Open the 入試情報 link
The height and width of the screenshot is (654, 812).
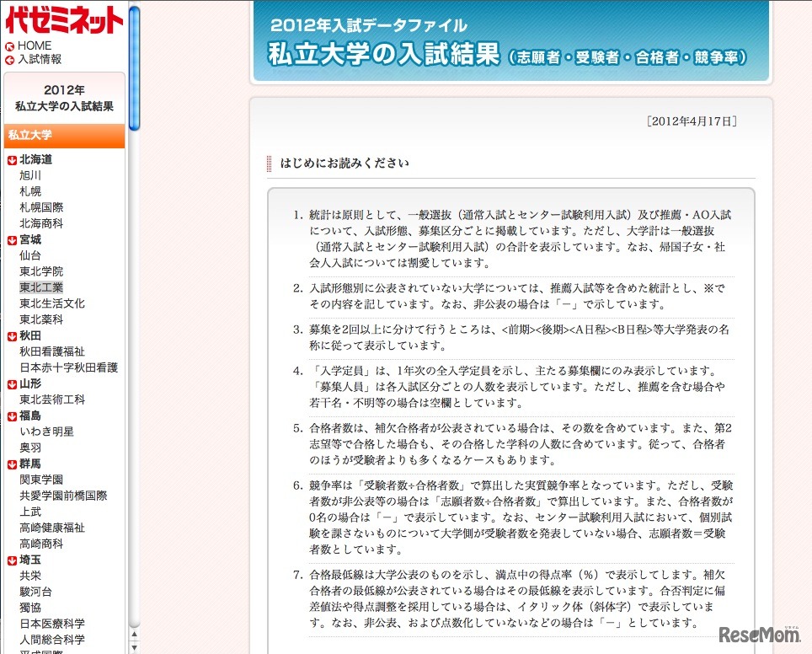click(40, 60)
